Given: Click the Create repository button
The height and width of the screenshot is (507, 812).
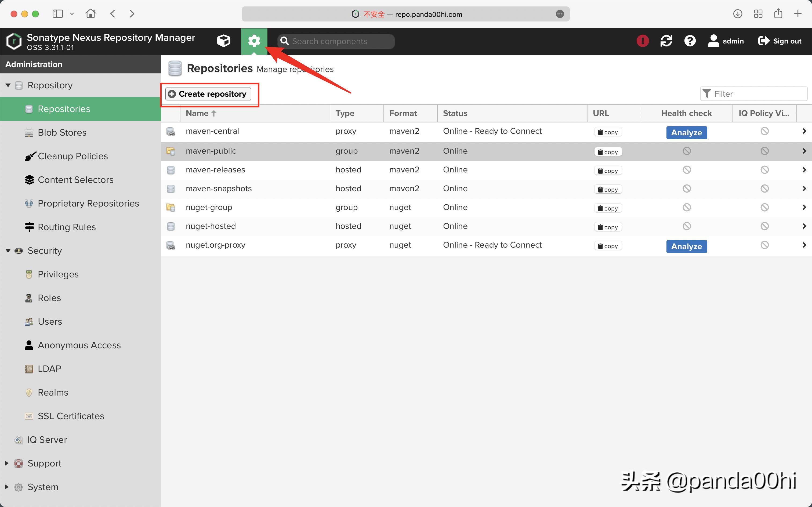Looking at the screenshot, I should [x=209, y=94].
